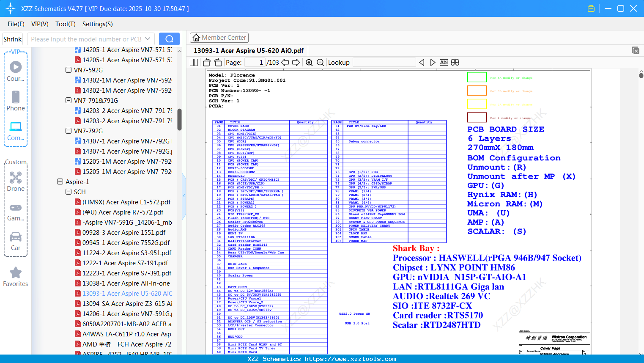Open the Phone schematics category
This screenshot has width=644, height=363.
(x=16, y=101)
